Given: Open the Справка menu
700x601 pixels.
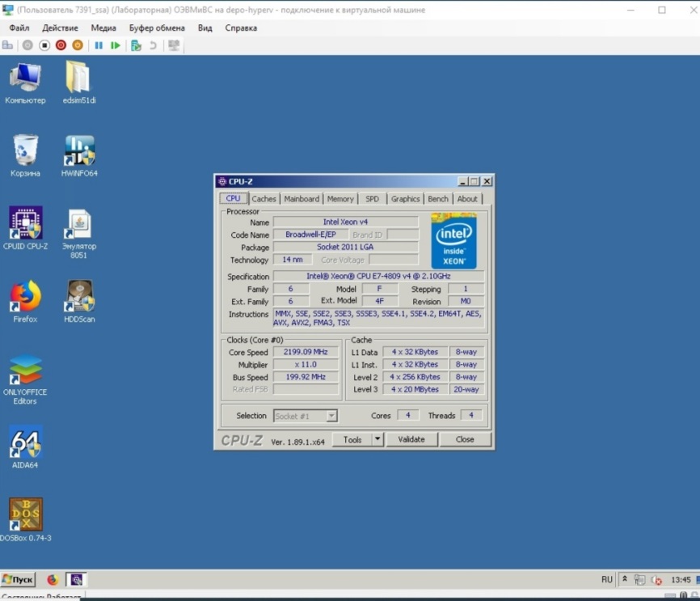Looking at the screenshot, I should click(241, 28).
